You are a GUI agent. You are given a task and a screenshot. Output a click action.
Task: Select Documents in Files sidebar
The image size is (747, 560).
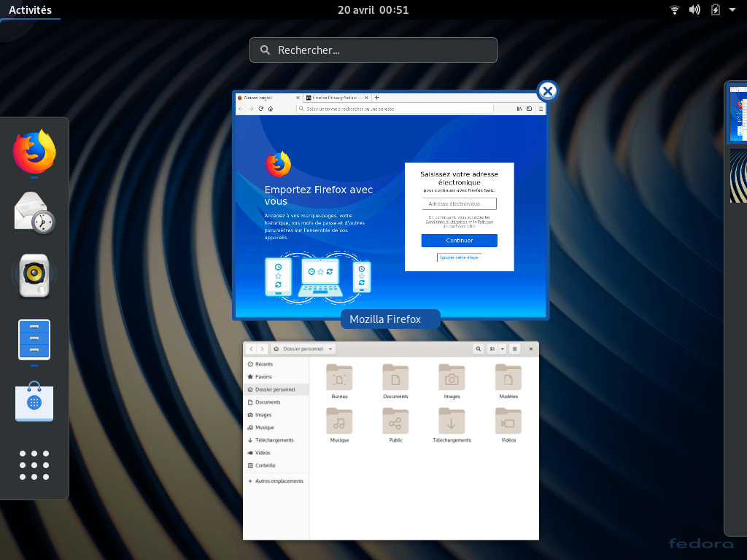click(x=276, y=402)
